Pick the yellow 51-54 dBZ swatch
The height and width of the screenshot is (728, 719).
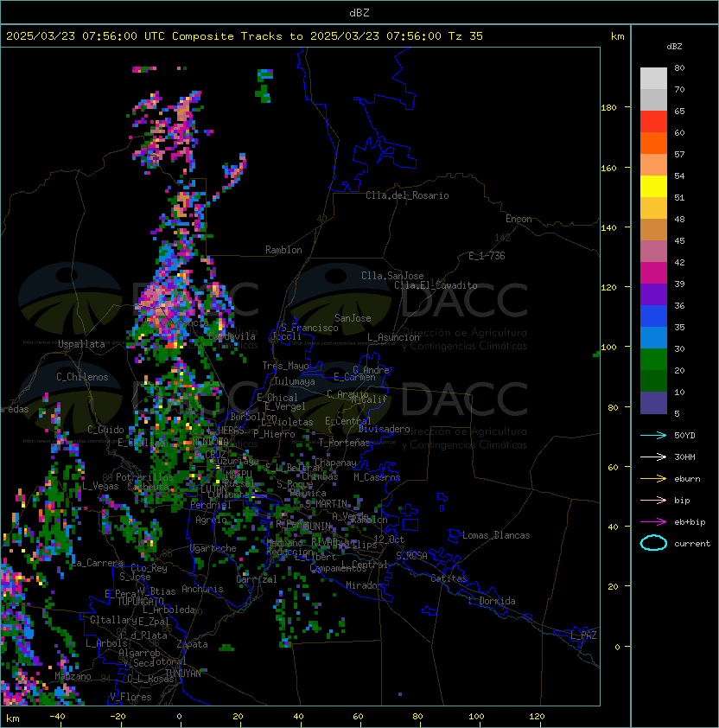click(653, 187)
